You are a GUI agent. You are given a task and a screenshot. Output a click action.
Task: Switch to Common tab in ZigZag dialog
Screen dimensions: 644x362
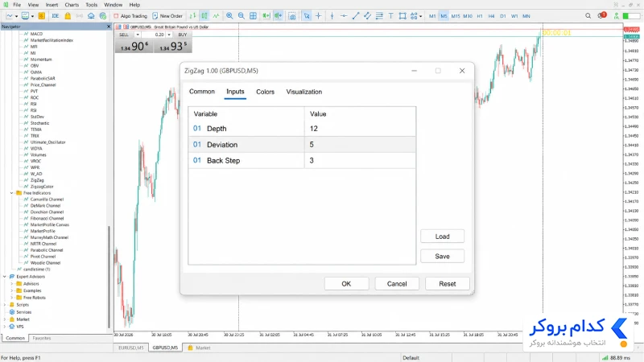(x=202, y=92)
